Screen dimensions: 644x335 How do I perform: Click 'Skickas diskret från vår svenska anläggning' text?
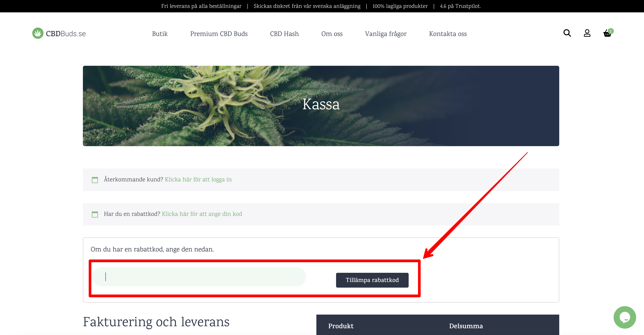[307, 6]
